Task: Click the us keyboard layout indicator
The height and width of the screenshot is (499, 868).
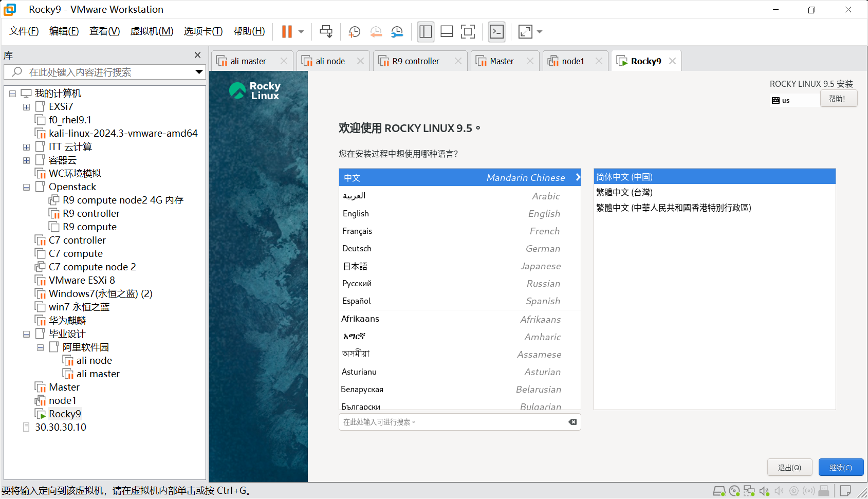Action: click(x=781, y=100)
